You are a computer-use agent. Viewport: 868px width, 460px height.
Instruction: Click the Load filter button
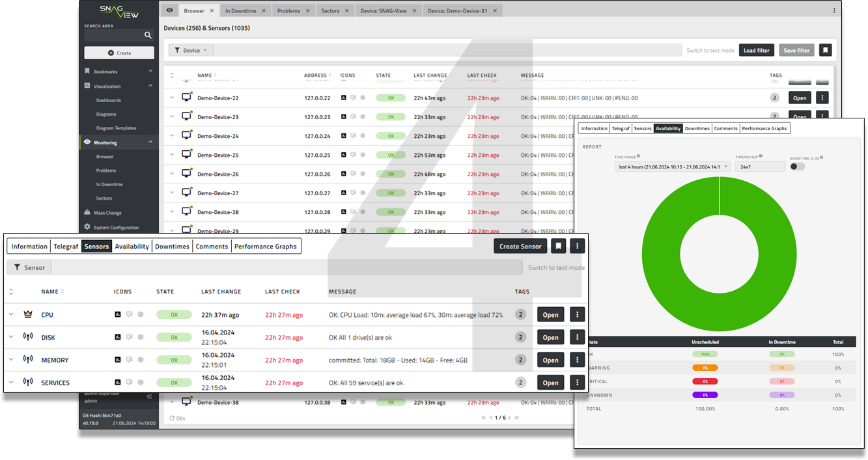[757, 50]
